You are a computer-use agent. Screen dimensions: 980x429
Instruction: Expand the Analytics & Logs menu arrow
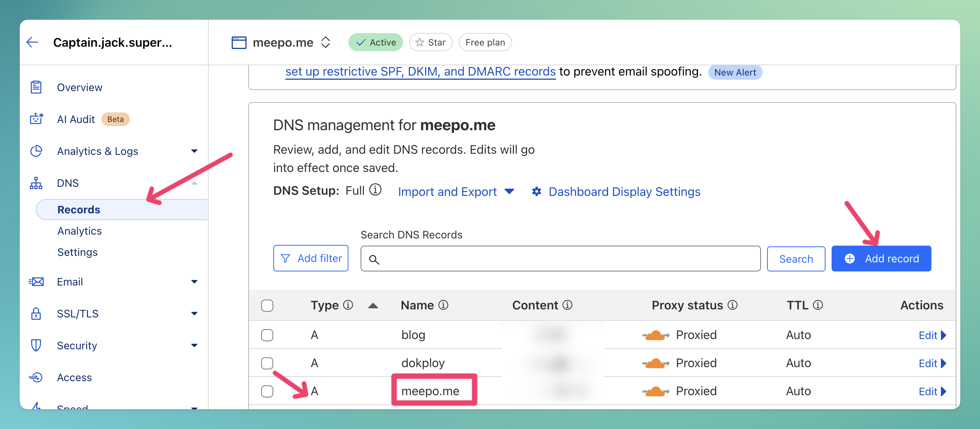(194, 151)
